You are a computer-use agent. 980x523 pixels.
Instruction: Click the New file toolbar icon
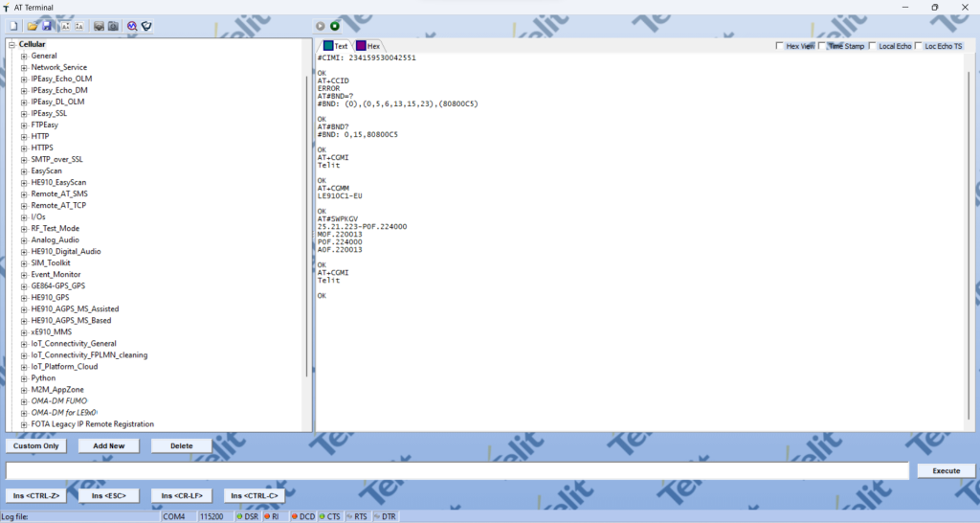point(13,26)
